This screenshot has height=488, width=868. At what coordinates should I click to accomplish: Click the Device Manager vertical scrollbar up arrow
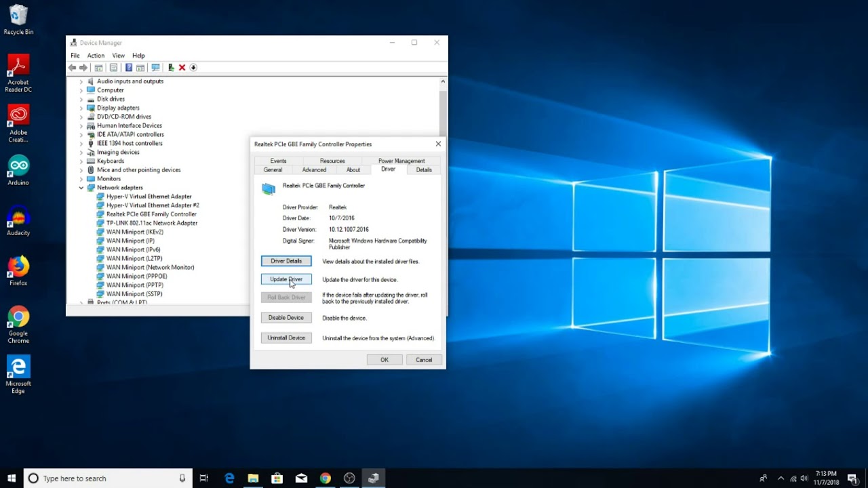[x=443, y=81]
